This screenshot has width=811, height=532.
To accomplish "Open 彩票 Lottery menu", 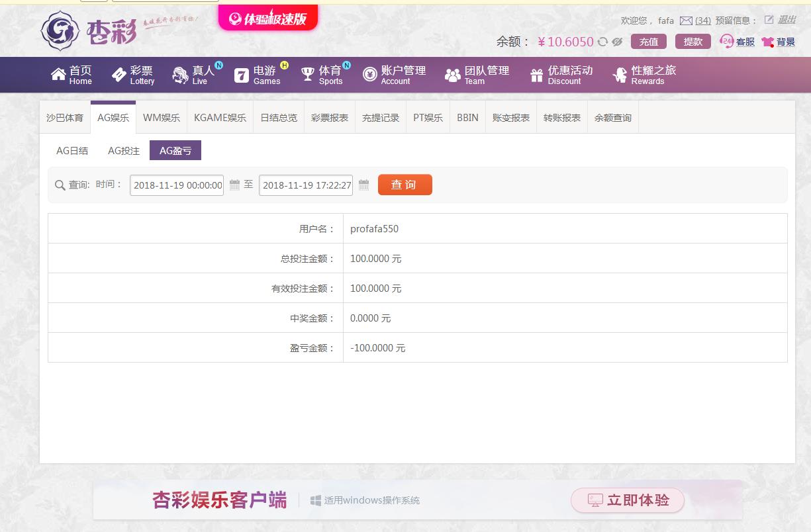I will [x=133, y=75].
